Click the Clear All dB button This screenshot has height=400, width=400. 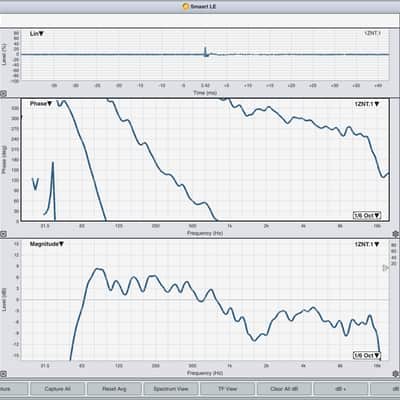[284, 389]
